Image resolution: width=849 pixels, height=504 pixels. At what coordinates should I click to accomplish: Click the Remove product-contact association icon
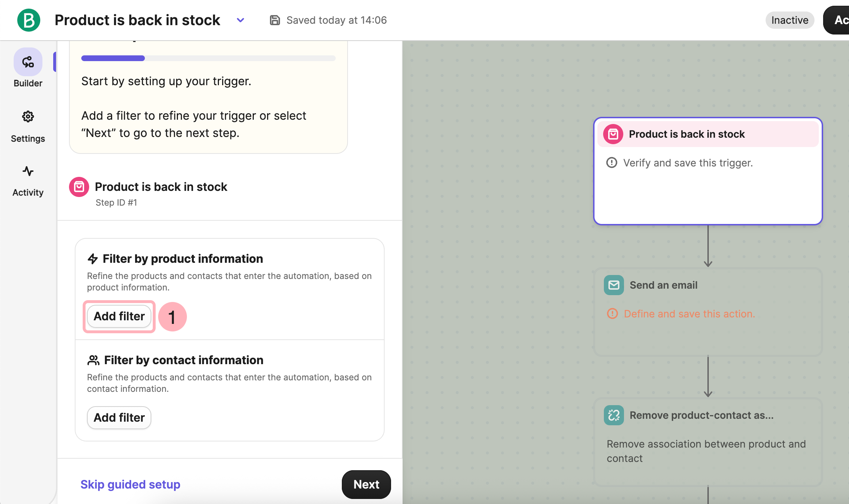tap(614, 415)
